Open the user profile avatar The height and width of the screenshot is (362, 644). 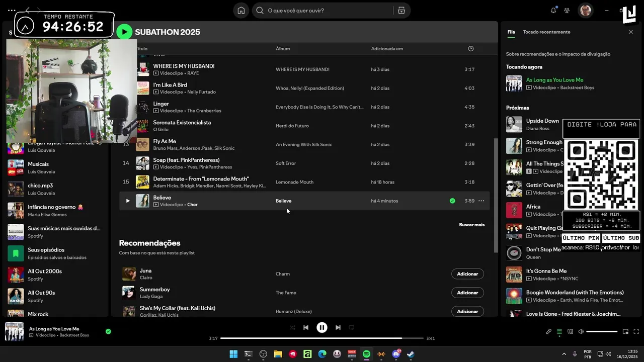(585, 10)
